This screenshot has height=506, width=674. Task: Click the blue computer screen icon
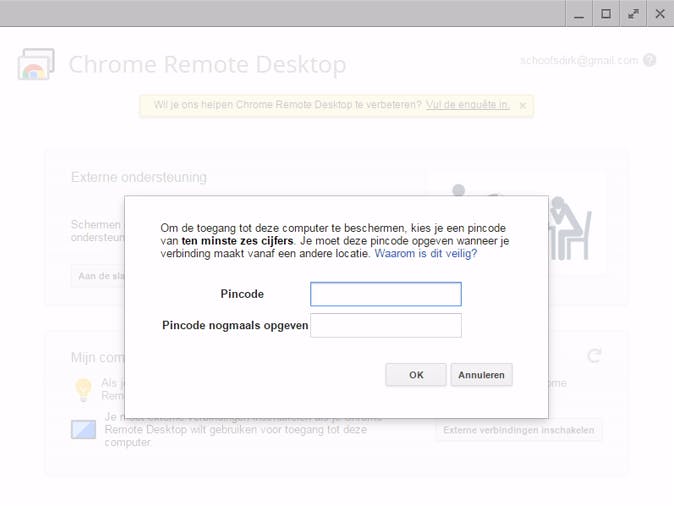83,429
